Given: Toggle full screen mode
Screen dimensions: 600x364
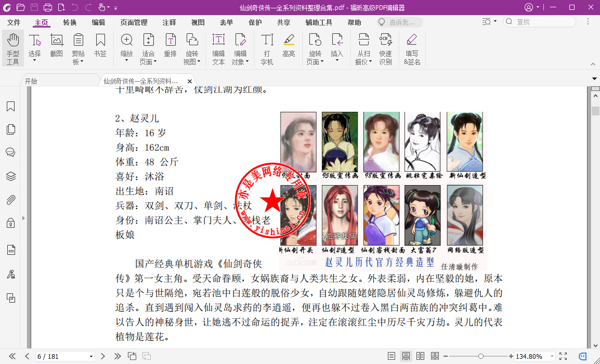Looking at the screenshot, I should coord(563,356).
